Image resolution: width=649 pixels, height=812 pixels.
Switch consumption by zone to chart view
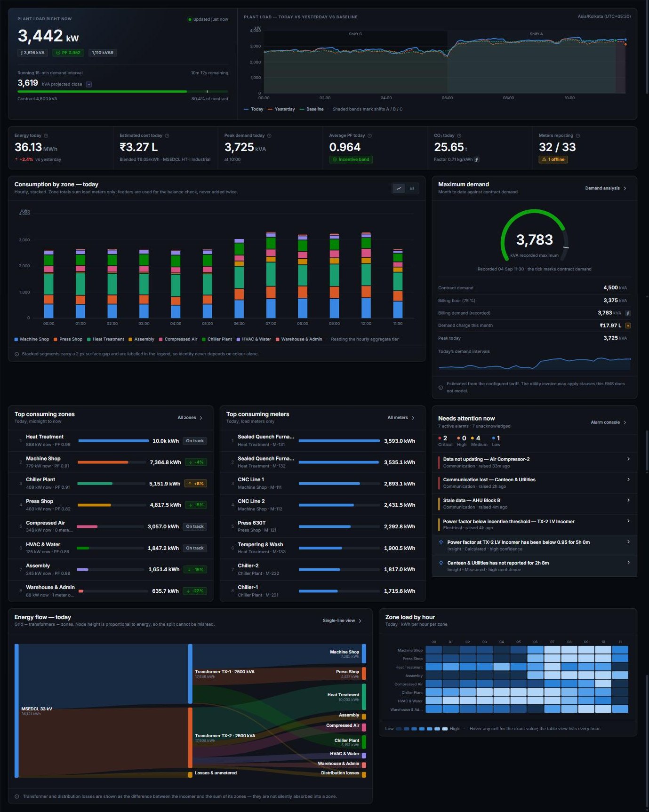(399, 189)
